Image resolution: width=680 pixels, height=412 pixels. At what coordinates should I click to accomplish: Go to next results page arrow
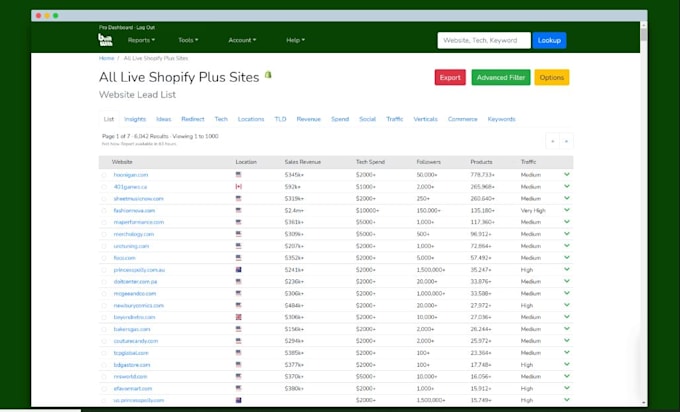566,141
